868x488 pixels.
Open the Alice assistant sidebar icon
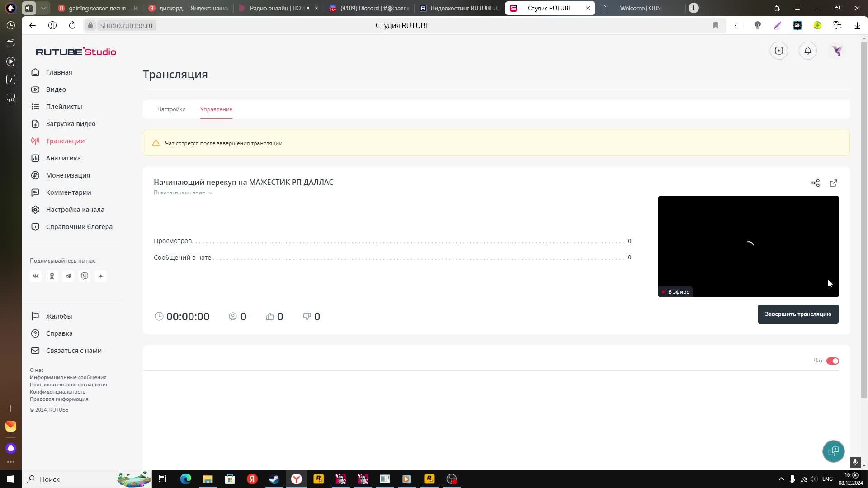[x=11, y=448]
